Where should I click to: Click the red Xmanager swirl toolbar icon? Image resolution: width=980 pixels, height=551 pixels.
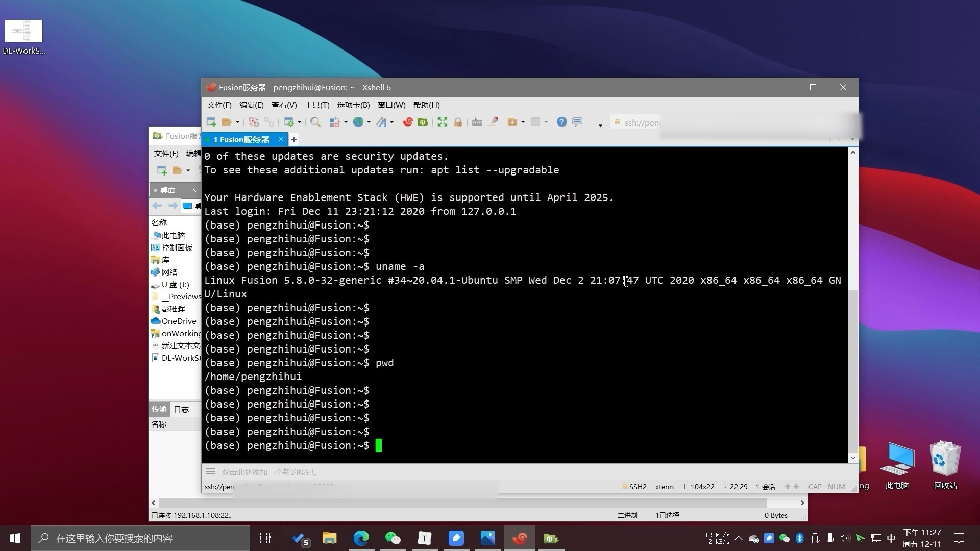coord(407,122)
